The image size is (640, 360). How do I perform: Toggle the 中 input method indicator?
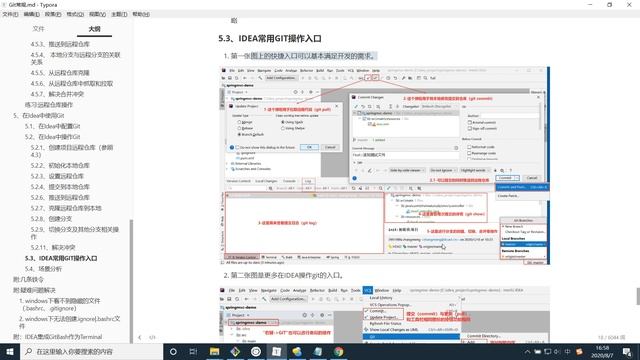(567, 351)
